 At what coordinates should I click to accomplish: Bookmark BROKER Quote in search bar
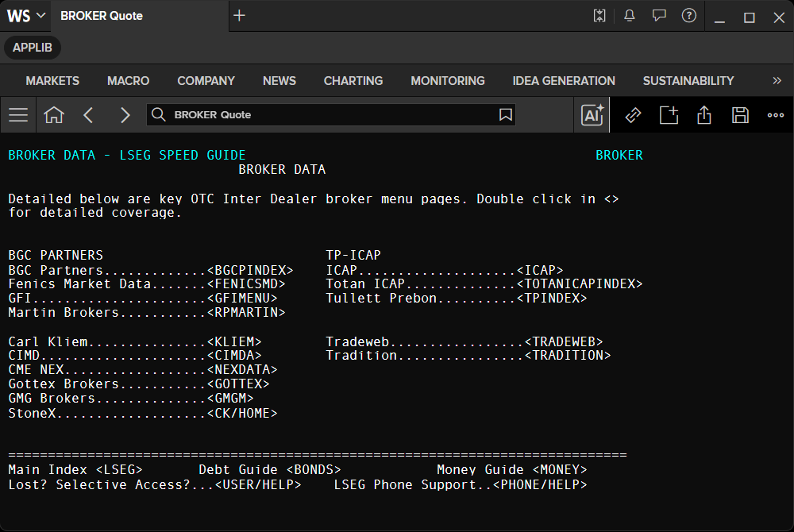point(505,115)
